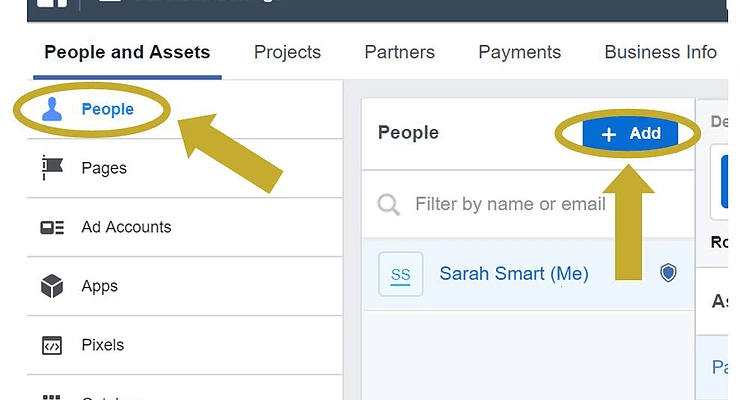Select the Sarah Smart (Me) name

click(513, 273)
